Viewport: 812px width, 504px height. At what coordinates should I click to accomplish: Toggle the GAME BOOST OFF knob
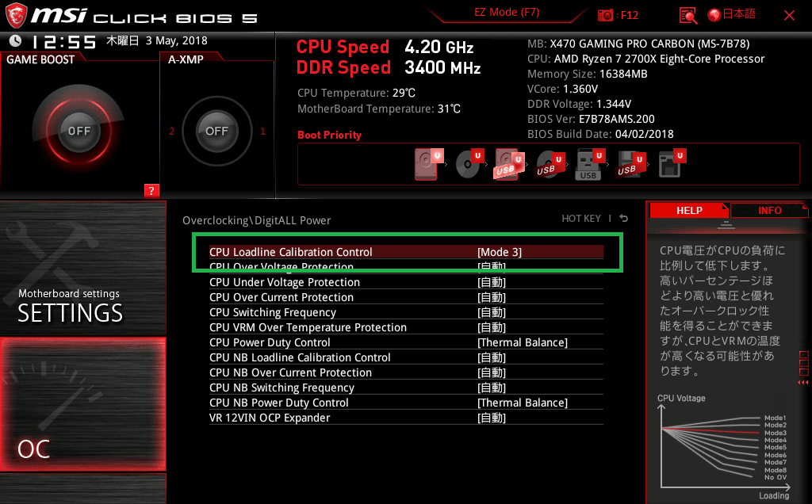point(79,131)
